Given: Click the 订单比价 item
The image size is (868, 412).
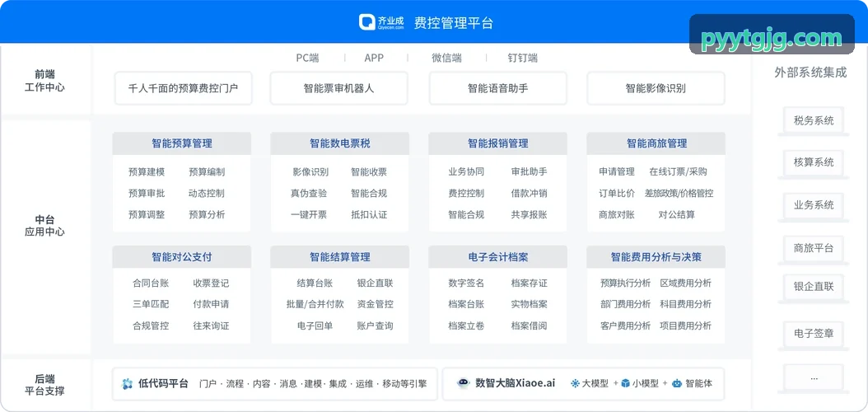Looking at the screenshot, I should pos(617,194).
